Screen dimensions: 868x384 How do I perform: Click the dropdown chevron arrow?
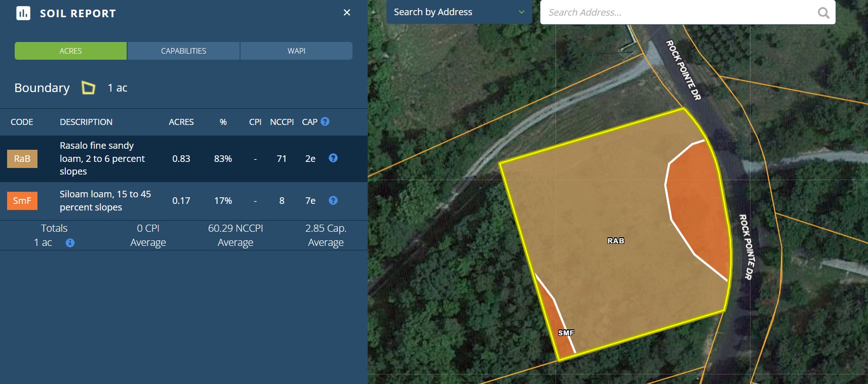[522, 12]
